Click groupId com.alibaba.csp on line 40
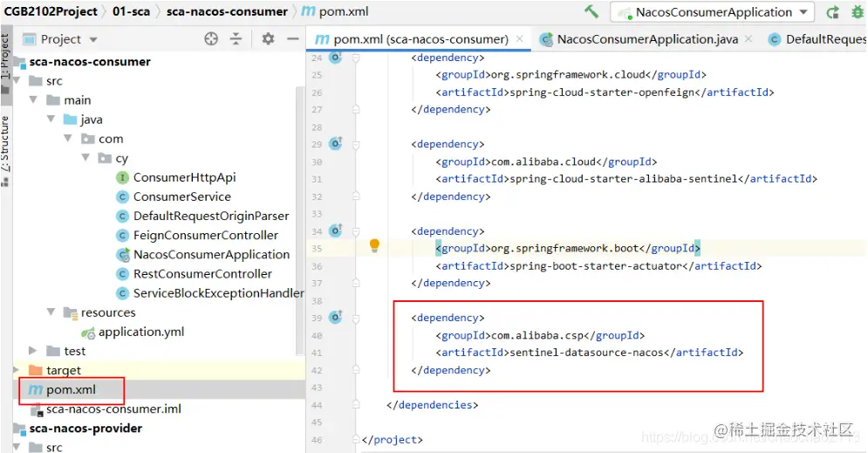The width and height of the screenshot is (868, 453). click(x=540, y=335)
